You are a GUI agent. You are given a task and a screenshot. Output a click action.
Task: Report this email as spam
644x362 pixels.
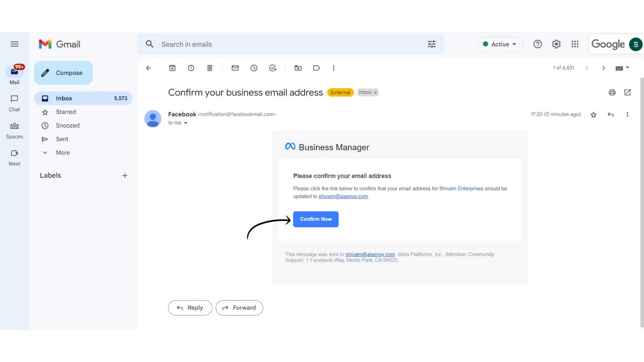click(191, 68)
